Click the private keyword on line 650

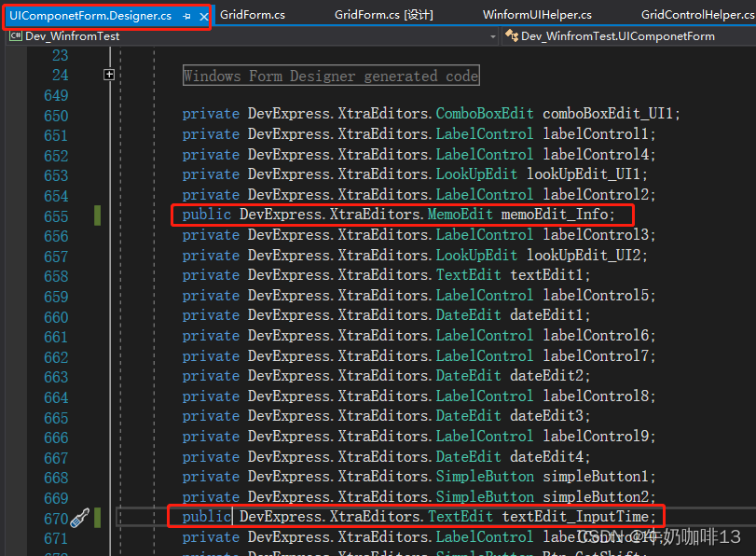(211, 114)
